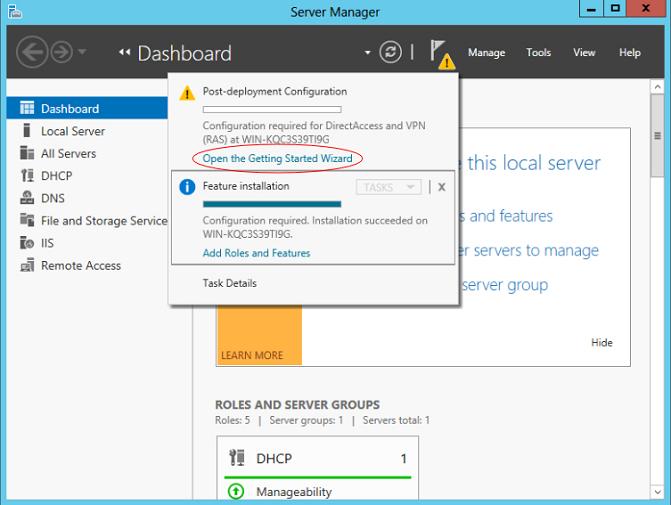Image resolution: width=671 pixels, height=505 pixels.
Task: Click the refresh dashboard icon
Action: [391, 52]
